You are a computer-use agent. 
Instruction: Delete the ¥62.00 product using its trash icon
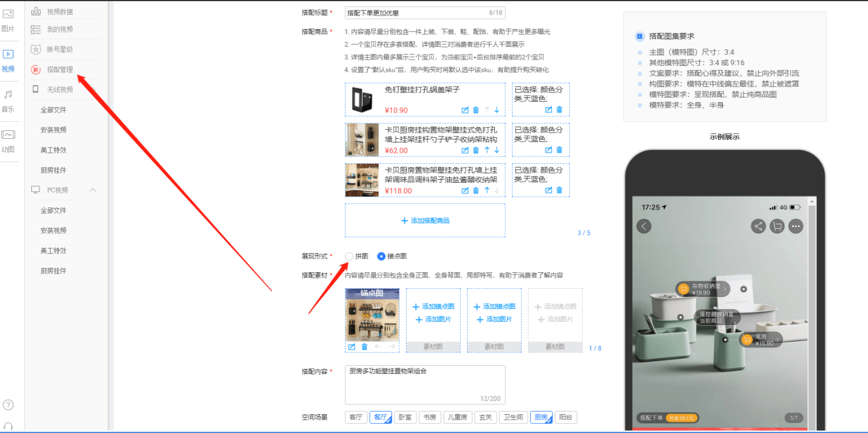coord(475,150)
